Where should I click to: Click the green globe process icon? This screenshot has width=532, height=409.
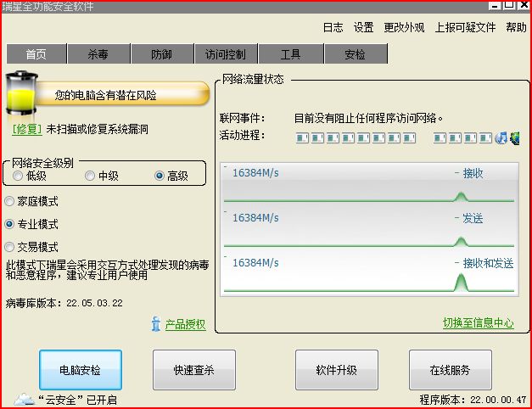515,138
